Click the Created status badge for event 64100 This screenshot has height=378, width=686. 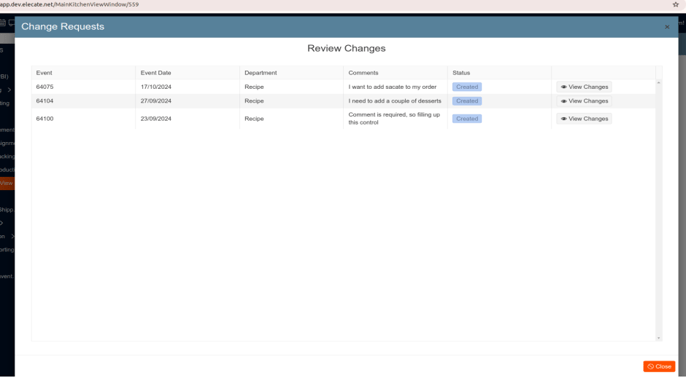click(x=467, y=119)
